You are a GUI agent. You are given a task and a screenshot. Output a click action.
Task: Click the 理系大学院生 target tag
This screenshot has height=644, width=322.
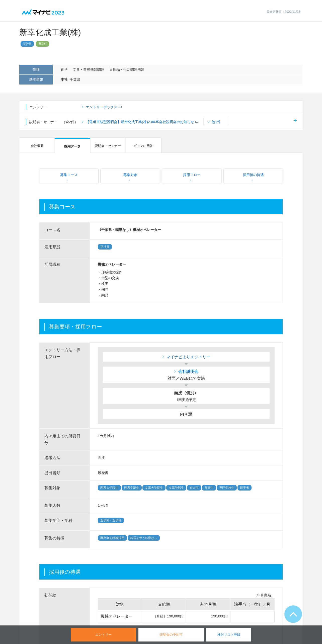[x=109, y=488]
